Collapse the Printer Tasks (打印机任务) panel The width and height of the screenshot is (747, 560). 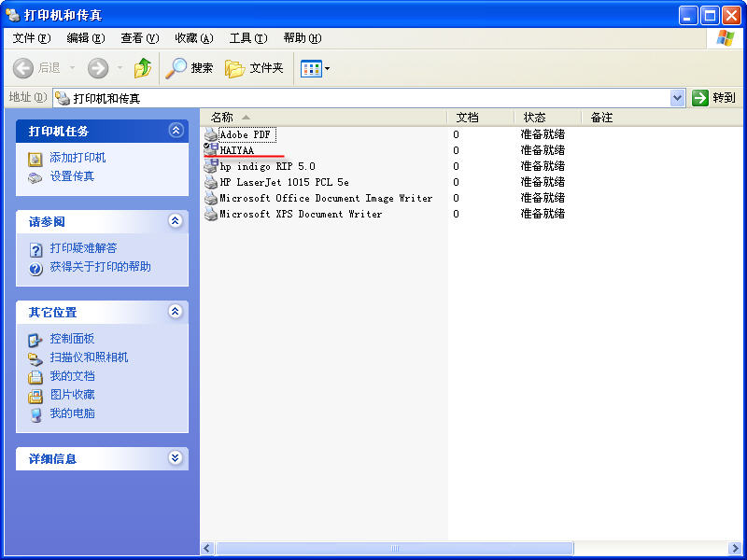176,131
